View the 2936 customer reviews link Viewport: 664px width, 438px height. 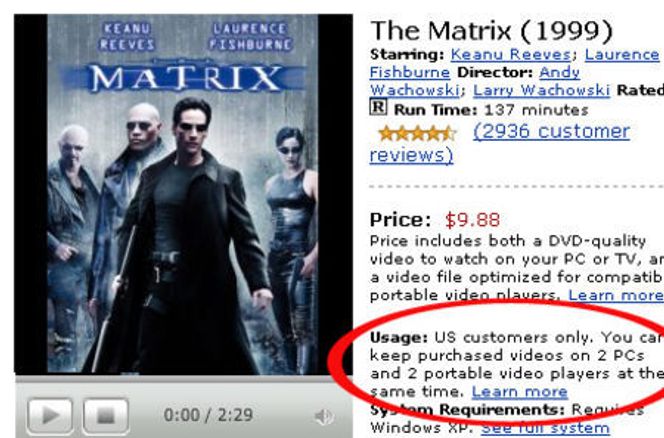click(x=500, y=143)
